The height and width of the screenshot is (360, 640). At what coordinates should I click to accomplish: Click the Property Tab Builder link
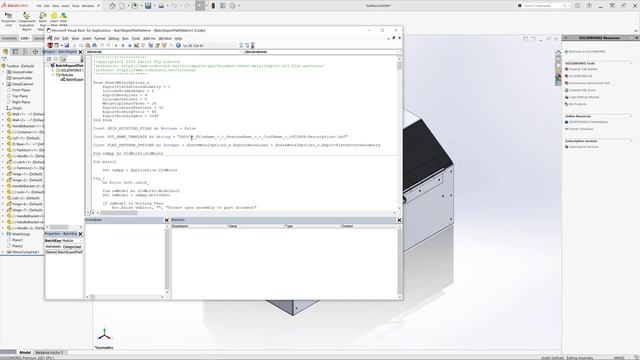583,69
